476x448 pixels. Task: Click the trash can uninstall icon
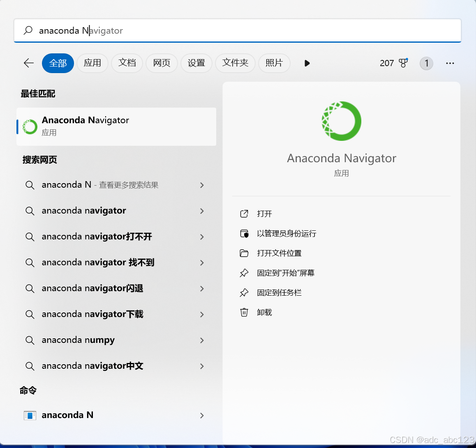(x=244, y=312)
